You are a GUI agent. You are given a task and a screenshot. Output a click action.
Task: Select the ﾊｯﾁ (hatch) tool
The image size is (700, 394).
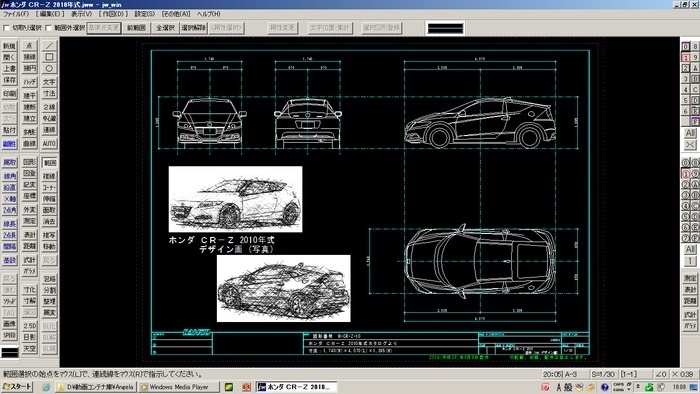pyautogui.click(x=29, y=82)
